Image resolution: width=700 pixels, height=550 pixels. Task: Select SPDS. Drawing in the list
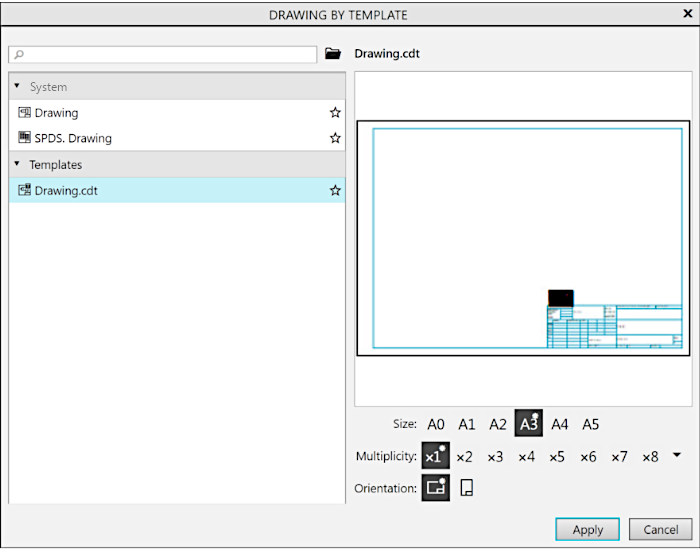tap(73, 138)
